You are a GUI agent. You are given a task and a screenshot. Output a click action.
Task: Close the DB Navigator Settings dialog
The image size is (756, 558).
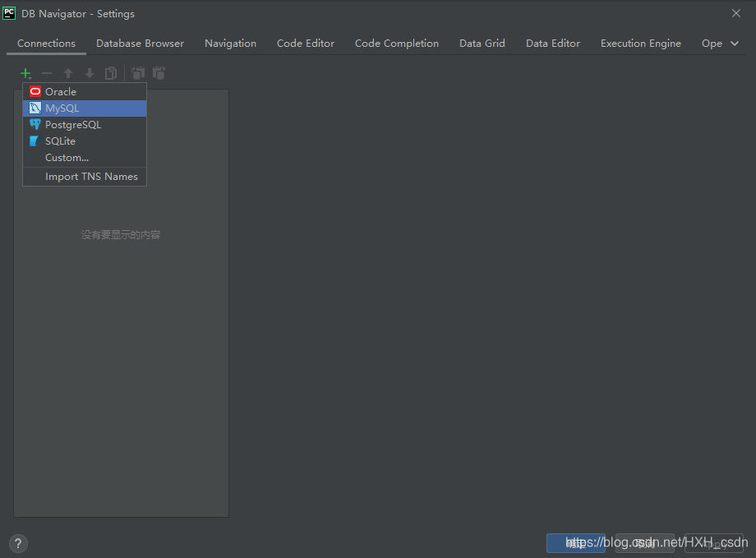(736, 13)
